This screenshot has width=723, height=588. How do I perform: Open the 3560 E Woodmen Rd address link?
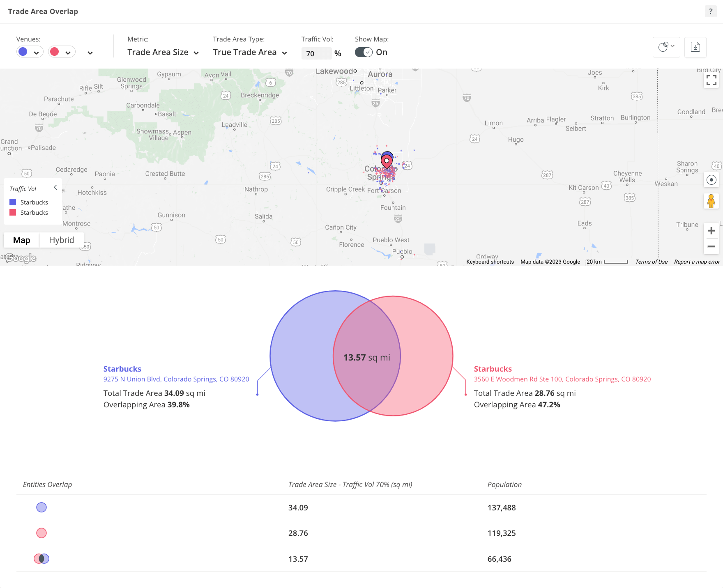[x=562, y=379]
